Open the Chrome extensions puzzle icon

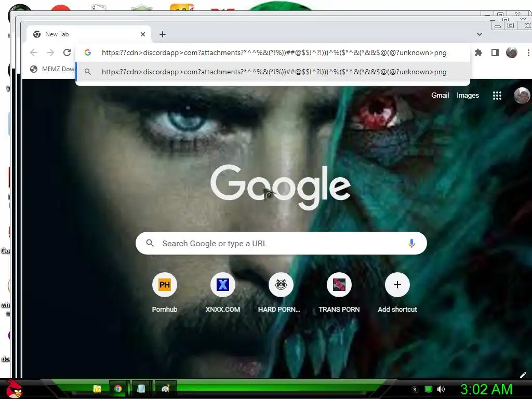coord(478,52)
